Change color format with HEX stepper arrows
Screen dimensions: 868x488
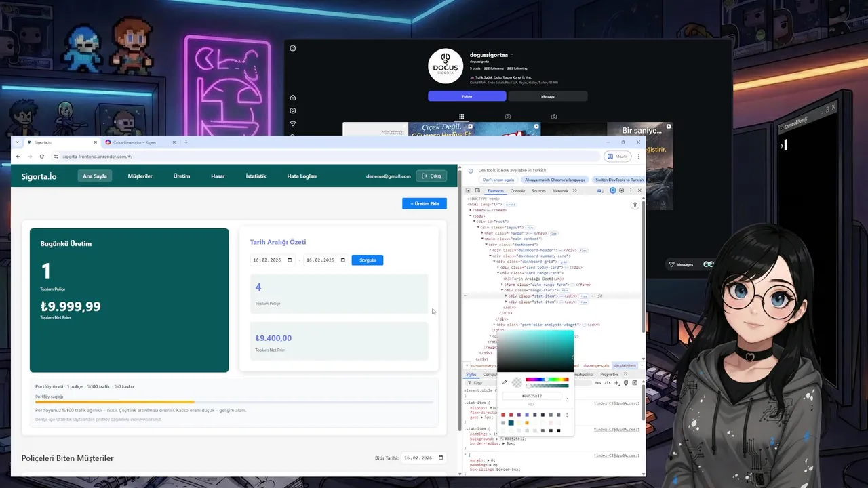point(567,399)
